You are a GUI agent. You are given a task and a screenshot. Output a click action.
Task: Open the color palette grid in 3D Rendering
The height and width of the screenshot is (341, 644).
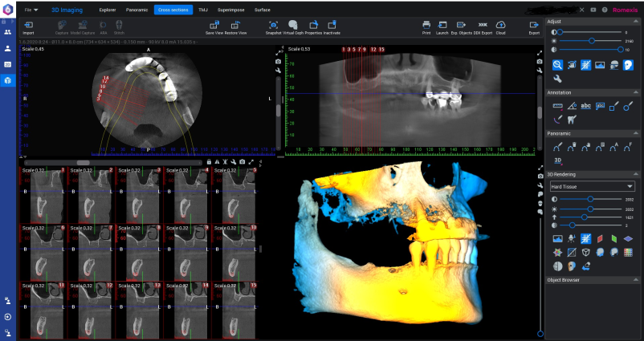[x=628, y=253]
